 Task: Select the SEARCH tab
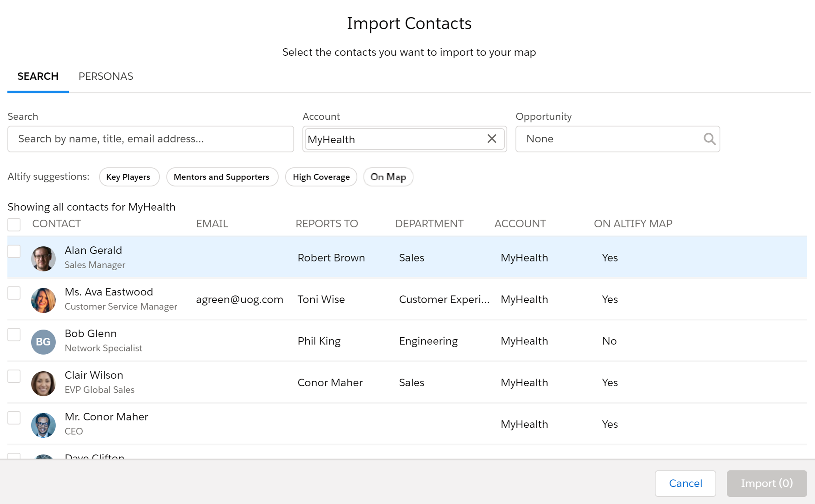point(38,76)
